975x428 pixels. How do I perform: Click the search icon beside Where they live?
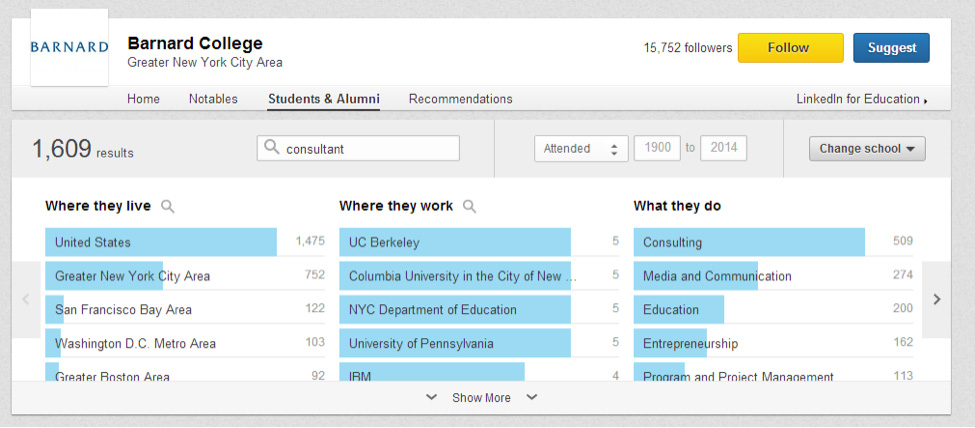tap(168, 206)
